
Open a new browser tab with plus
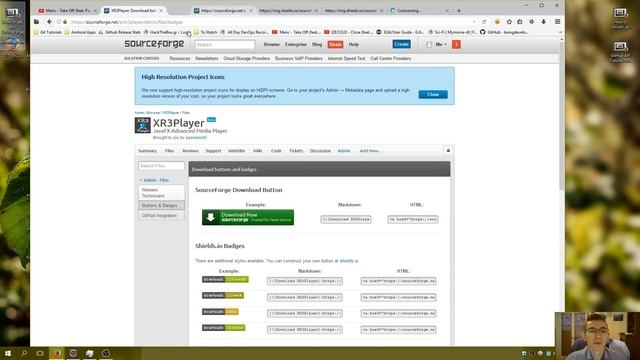pyautogui.click(x=459, y=11)
